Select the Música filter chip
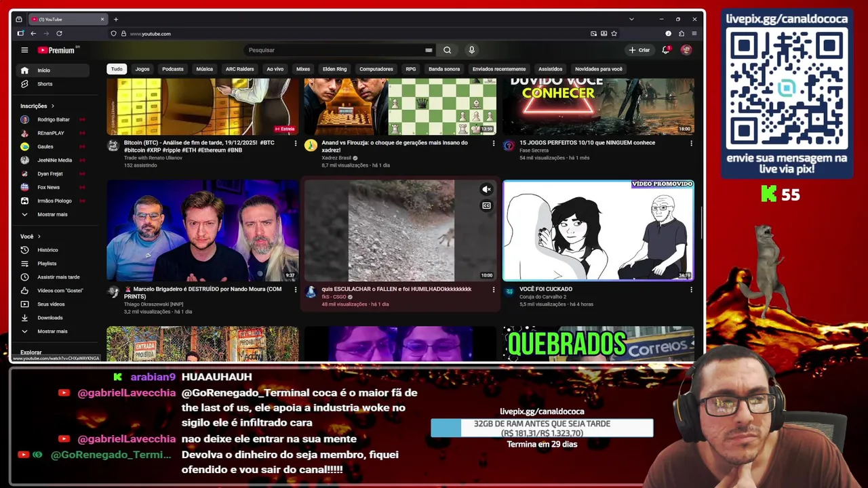 [205, 69]
